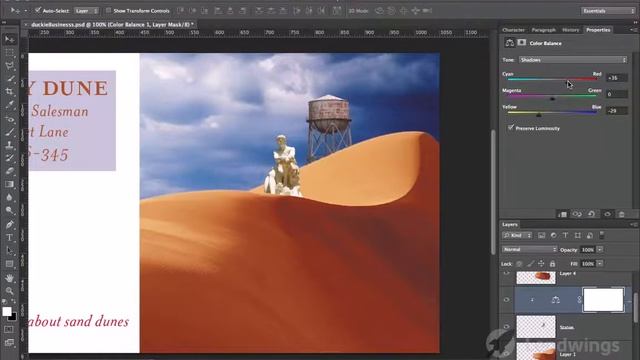Select the History Brush tool

click(9, 158)
